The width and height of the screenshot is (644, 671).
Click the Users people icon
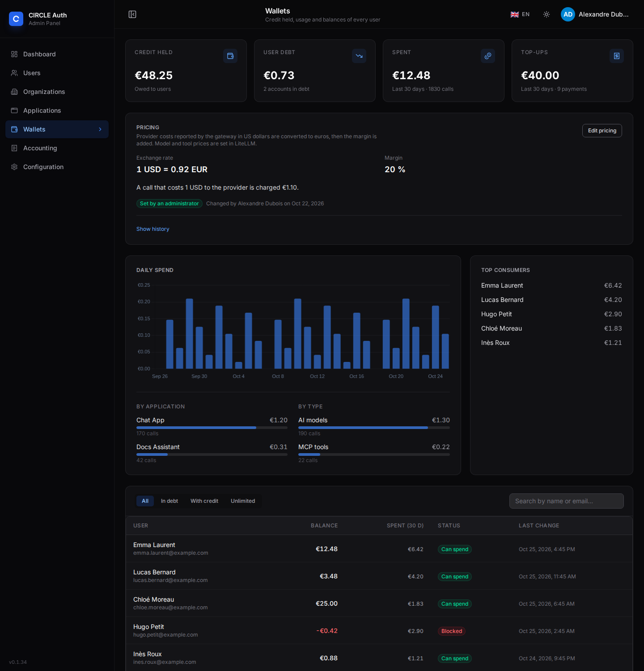click(14, 73)
